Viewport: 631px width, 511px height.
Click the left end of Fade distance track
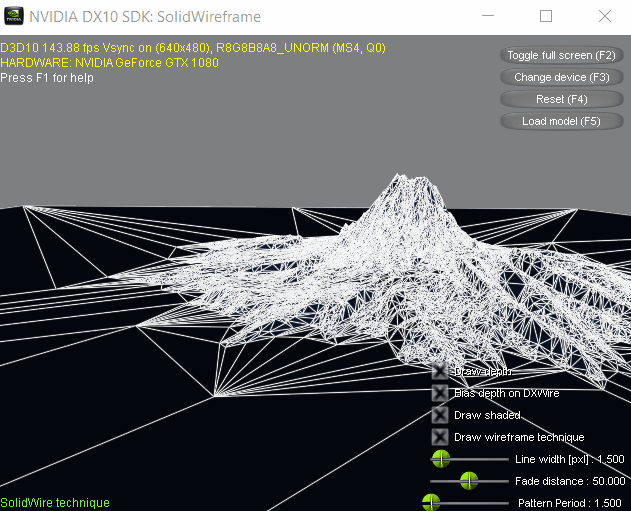434,481
